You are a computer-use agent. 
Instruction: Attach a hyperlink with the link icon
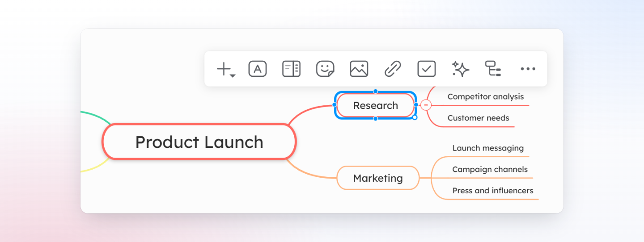(393, 69)
